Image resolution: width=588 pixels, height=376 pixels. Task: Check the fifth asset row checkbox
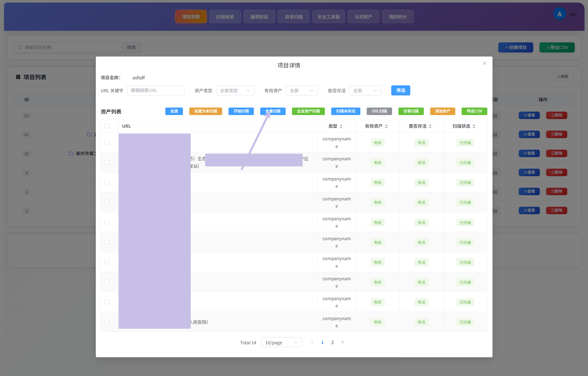click(107, 222)
